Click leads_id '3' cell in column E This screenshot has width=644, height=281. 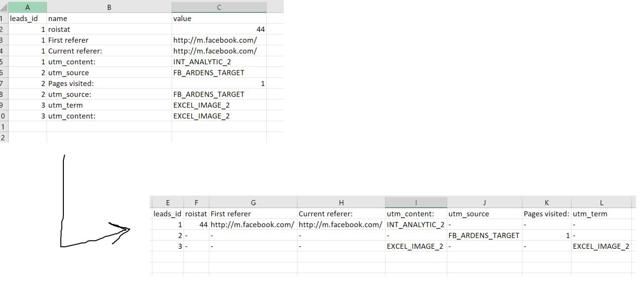168,246
